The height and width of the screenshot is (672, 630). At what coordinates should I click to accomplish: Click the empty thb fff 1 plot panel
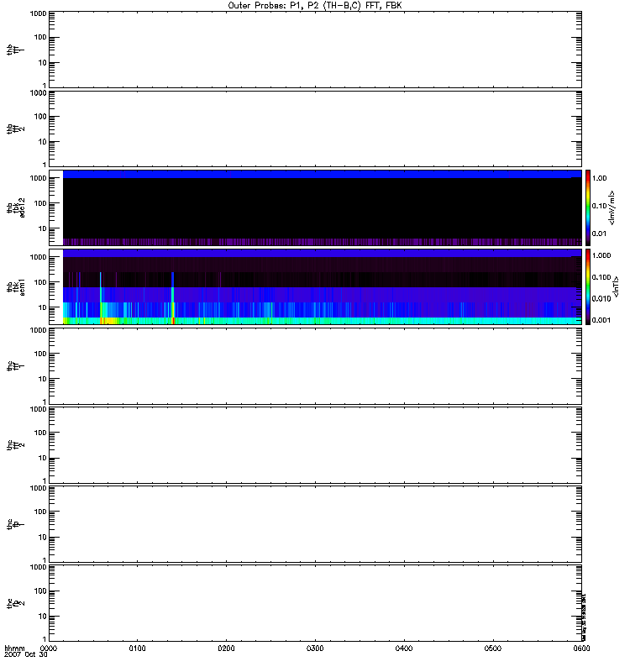pos(315,50)
